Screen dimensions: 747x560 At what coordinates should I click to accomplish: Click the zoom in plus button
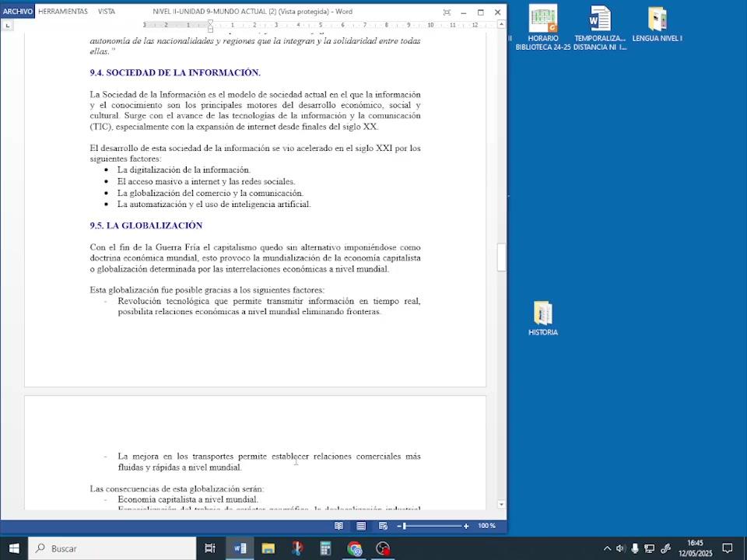pyautogui.click(x=466, y=527)
